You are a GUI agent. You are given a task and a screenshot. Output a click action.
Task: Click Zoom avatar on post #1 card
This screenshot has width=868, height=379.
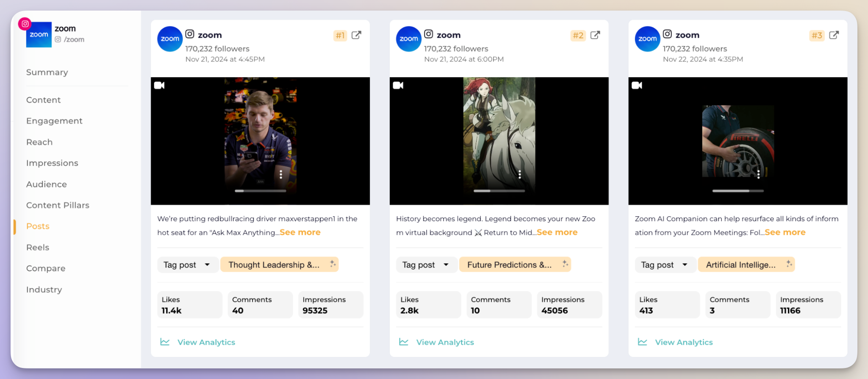tap(170, 39)
